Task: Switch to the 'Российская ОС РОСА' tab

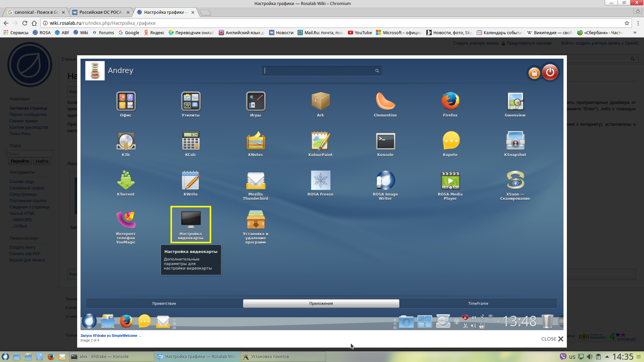Action: [x=101, y=12]
